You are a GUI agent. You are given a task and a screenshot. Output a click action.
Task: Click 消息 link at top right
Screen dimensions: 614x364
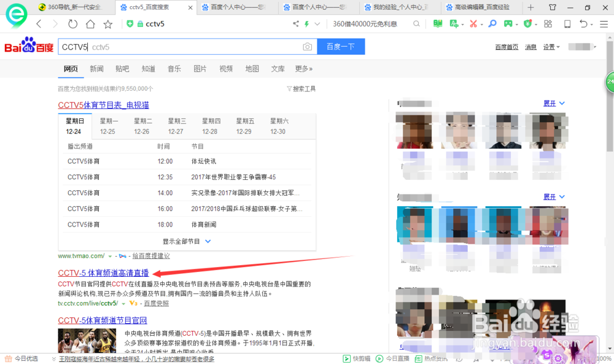coord(530,47)
